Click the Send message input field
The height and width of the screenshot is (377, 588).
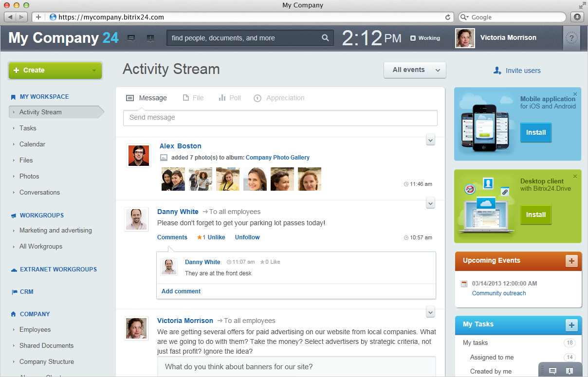[x=280, y=118]
